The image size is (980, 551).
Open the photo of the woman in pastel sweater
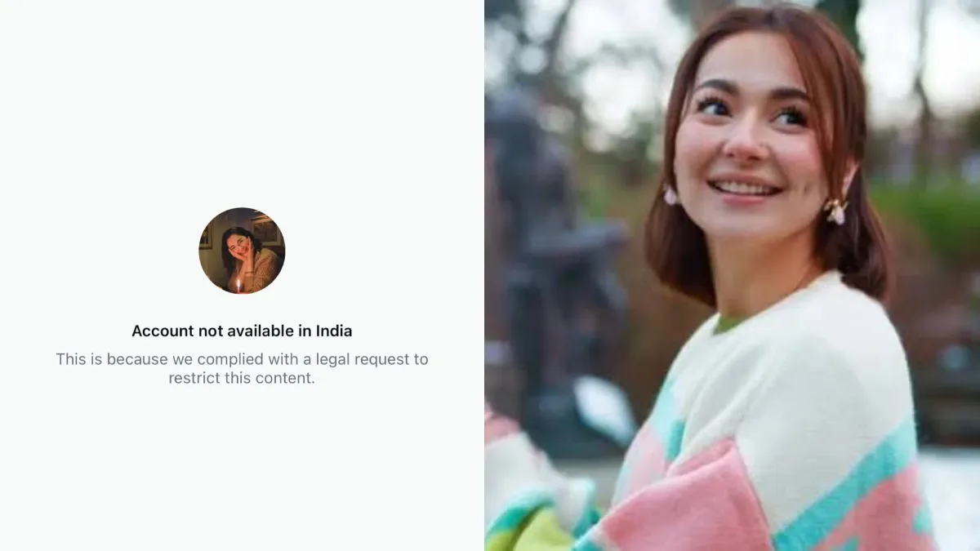pos(732,275)
